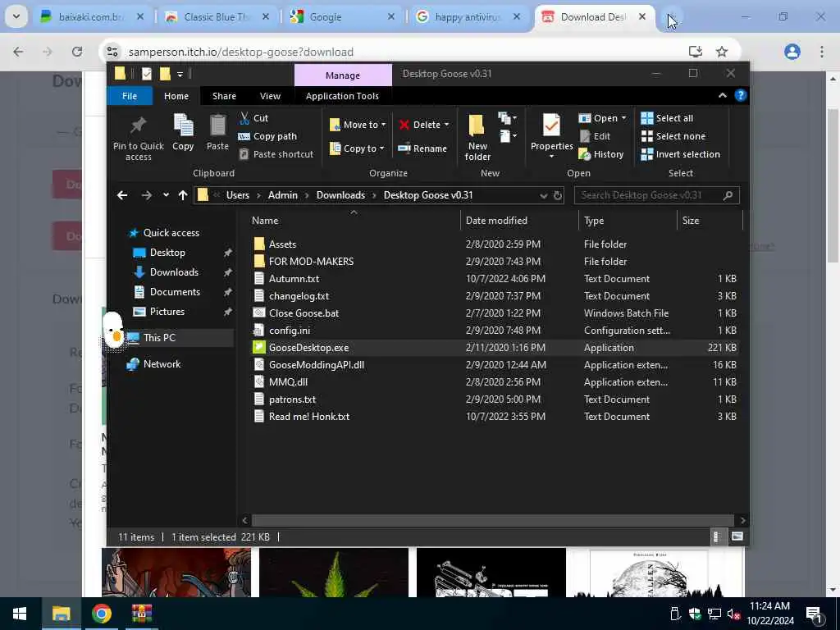The height and width of the screenshot is (630, 840).
Task: Open the Application Tools tab
Action: click(342, 96)
